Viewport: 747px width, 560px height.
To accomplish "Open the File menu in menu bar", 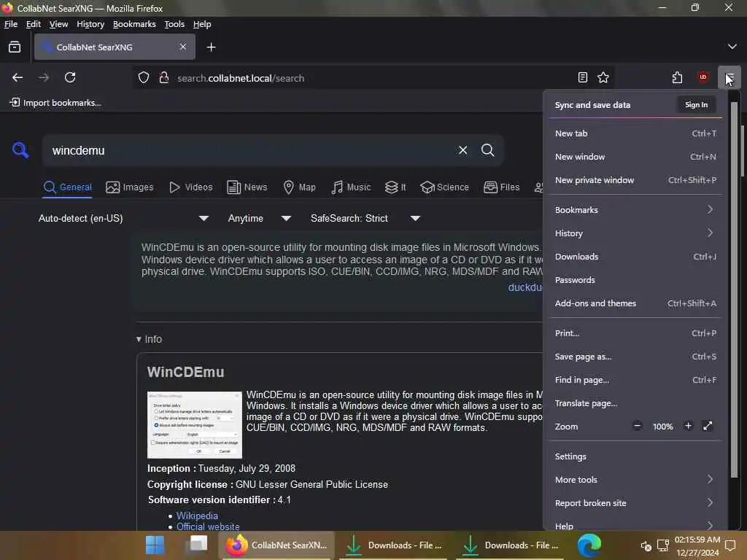I will (x=10, y=24).
